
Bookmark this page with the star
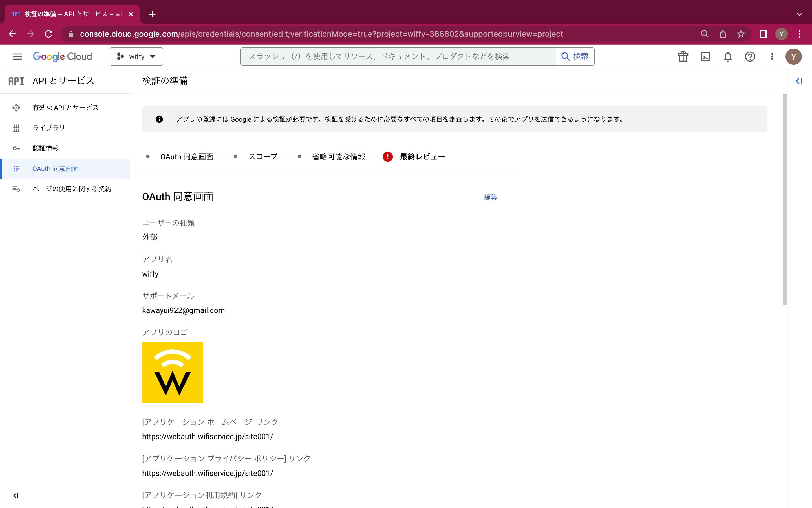coord(741,34)
